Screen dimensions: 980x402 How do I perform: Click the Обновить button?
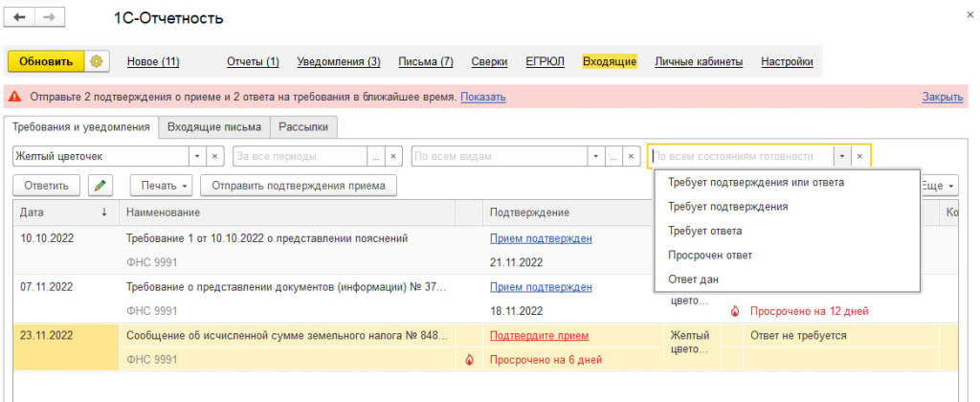[46, 62]
